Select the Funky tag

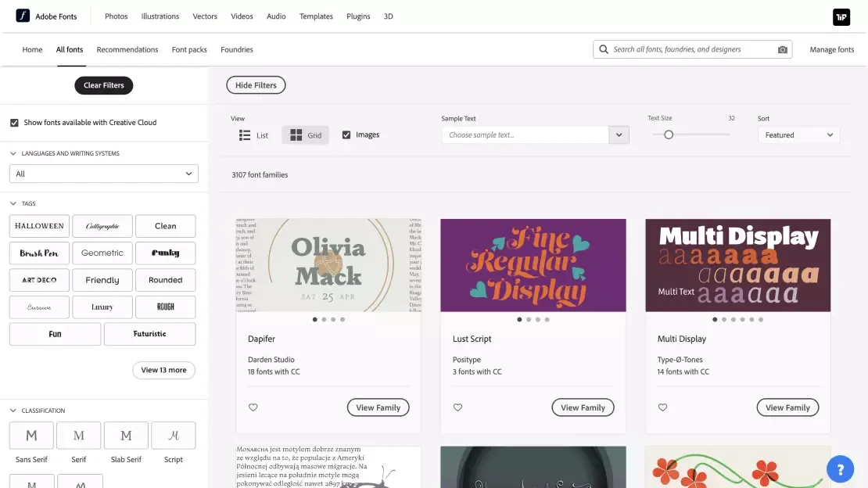[166, 253]
